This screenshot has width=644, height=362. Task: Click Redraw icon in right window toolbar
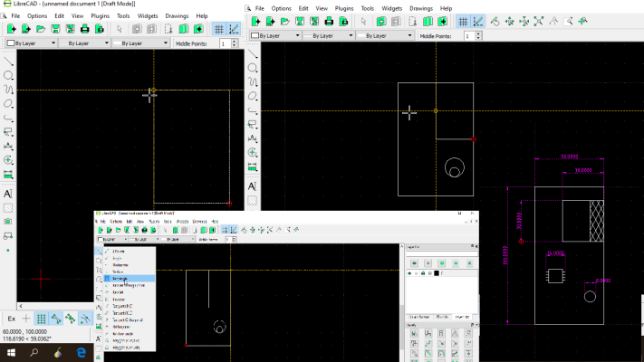point(495,22)
